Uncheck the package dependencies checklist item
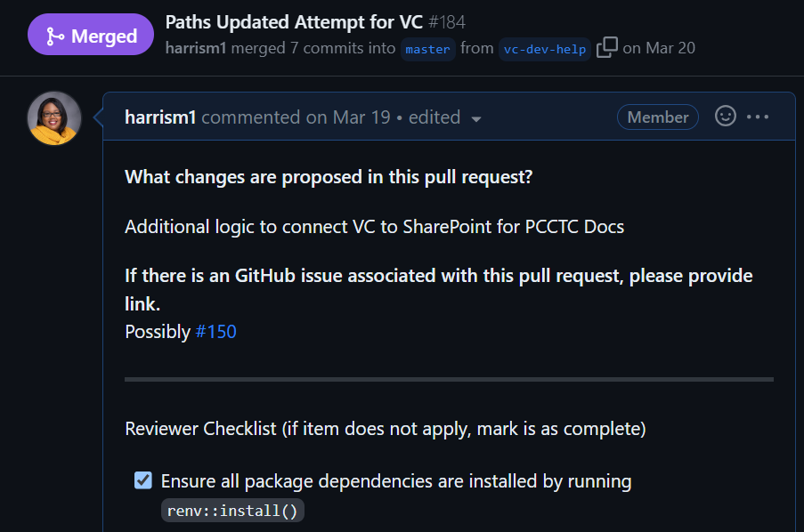This screenshot has height=532, width=804. coord(142,481)
